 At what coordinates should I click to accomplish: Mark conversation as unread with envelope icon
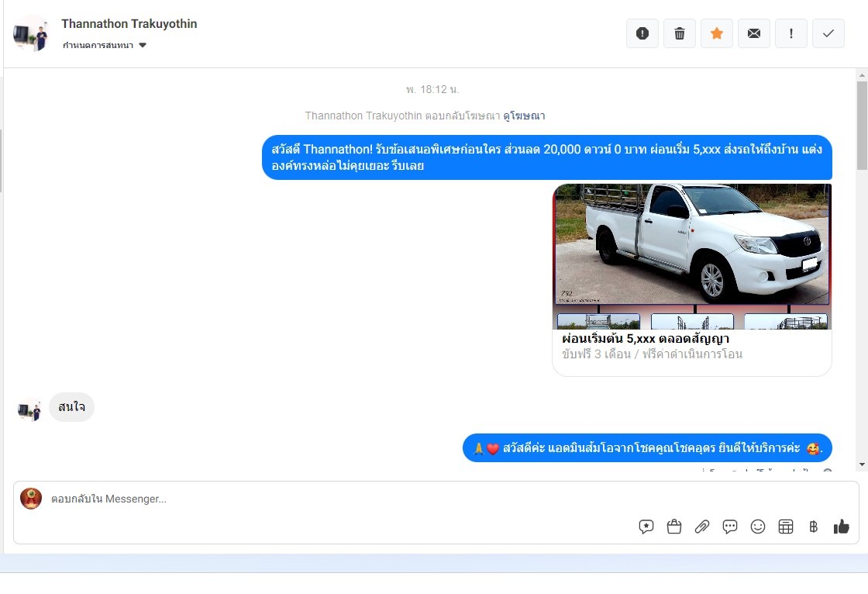pyautogui.click(x=754, y=33)
